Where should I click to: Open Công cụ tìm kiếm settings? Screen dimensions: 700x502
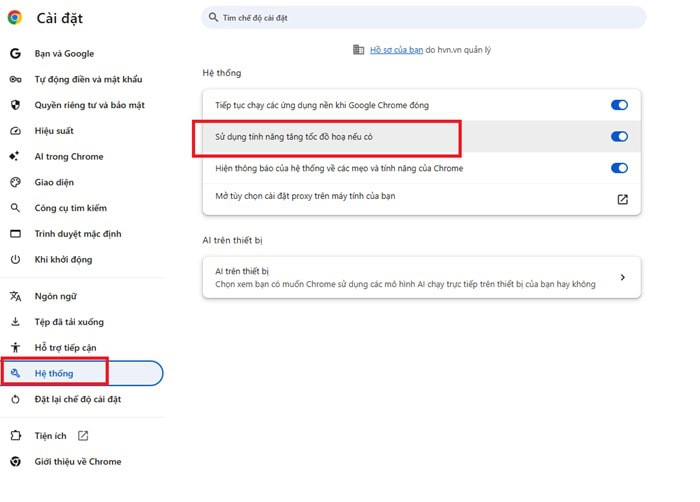click(x=71, y=208)
